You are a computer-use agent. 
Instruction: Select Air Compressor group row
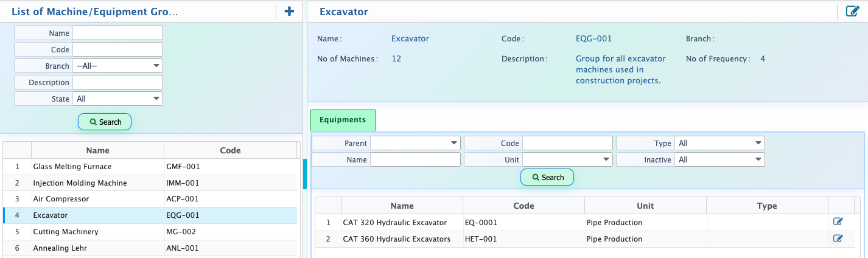pyautogui.click(x=150, y=199)
